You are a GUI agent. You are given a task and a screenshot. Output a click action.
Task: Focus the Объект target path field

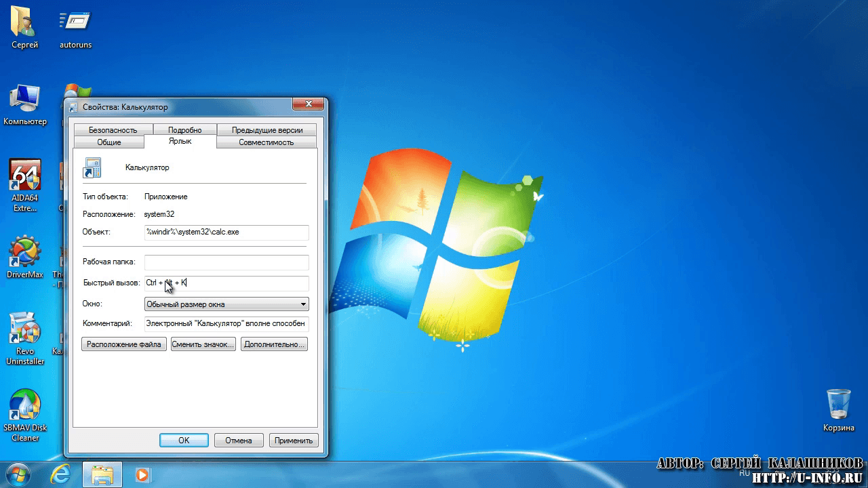click(x=226, y=232)
